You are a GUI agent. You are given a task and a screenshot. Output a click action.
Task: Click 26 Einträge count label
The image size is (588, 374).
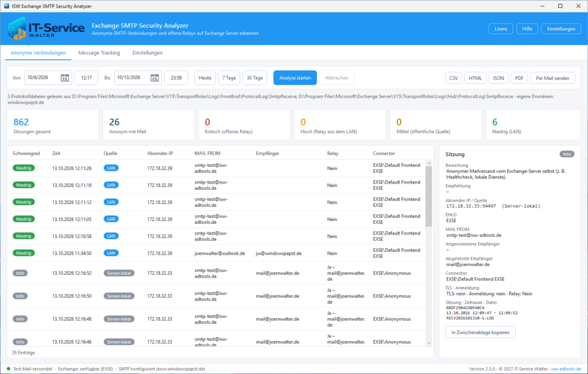[x=23, y=353]
